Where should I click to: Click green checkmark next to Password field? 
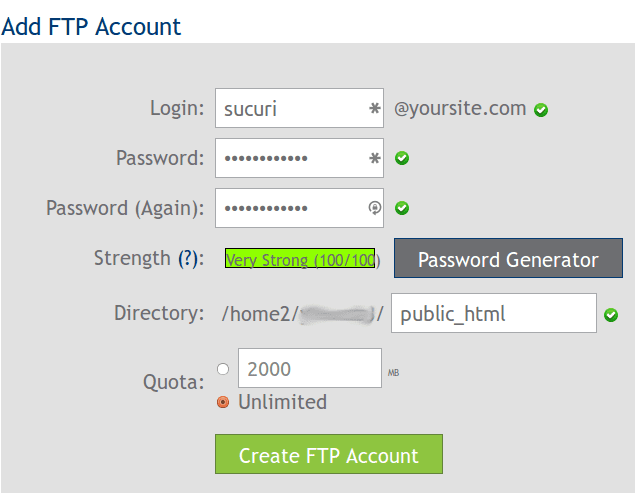[402, 158]
